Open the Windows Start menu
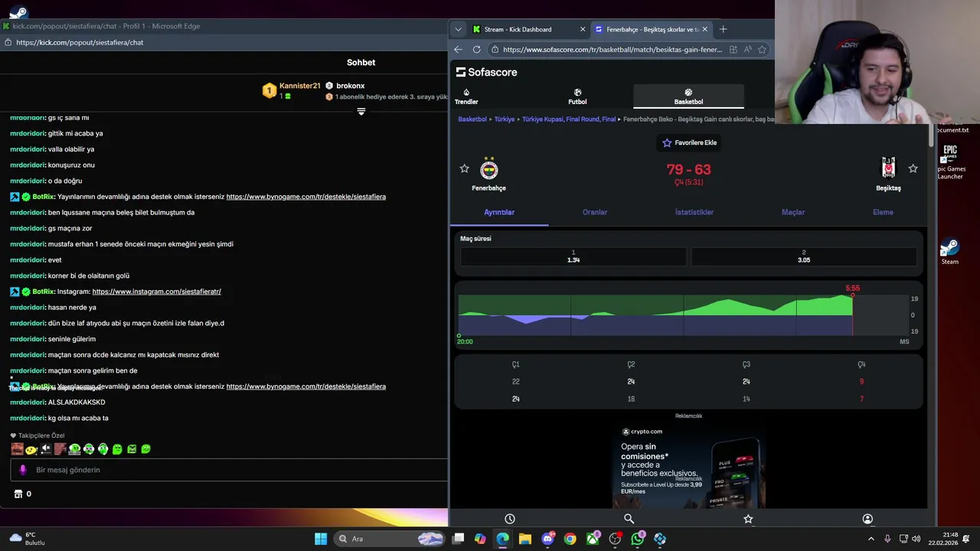The width and height of the screenshot is (980, 551). click(321, 539)
